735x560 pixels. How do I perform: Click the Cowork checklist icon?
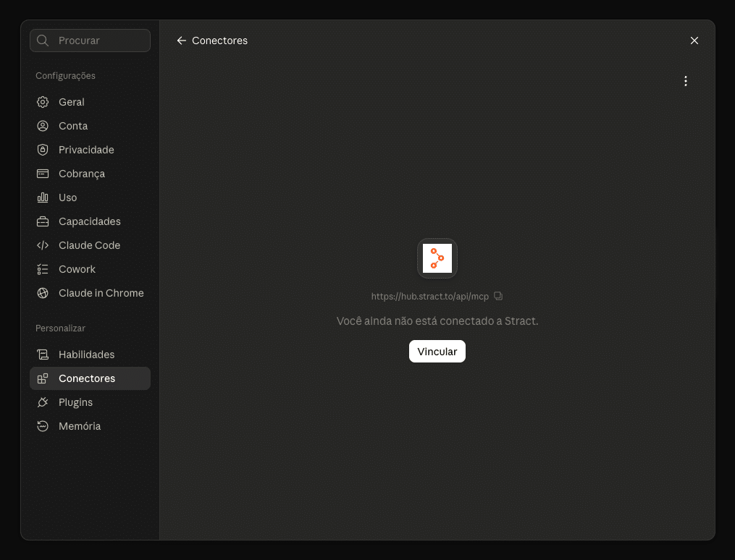coord(43,269)
